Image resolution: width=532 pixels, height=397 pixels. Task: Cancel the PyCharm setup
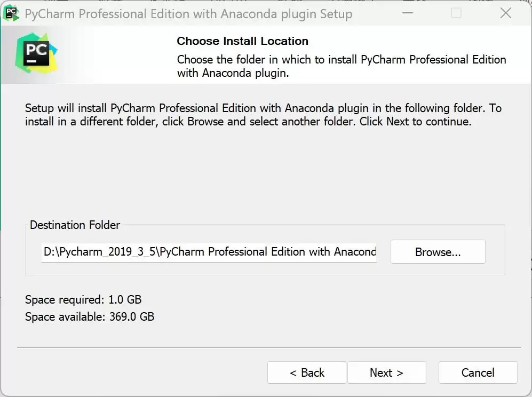coord(478,372)
